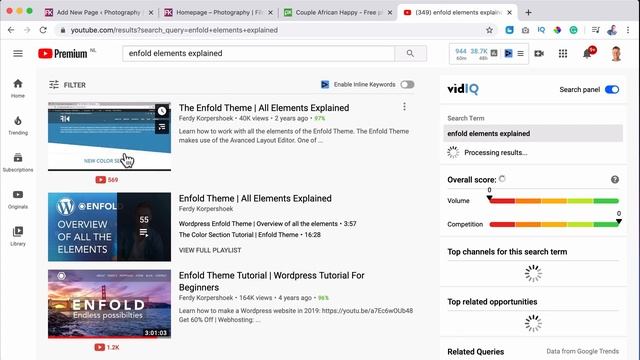
Task: Click the IQ browser extension icon
Action: coord(541,30)
